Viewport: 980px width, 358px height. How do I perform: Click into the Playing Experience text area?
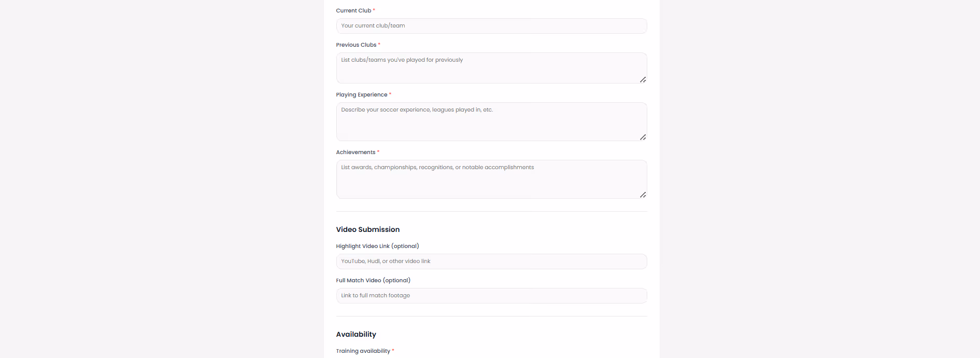pos(491,121)
